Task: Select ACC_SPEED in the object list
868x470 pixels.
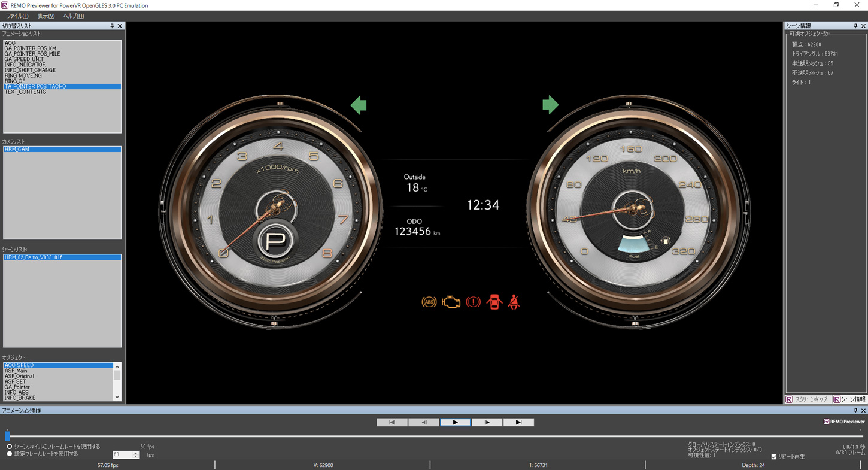Action: click(x=58, y=365)
